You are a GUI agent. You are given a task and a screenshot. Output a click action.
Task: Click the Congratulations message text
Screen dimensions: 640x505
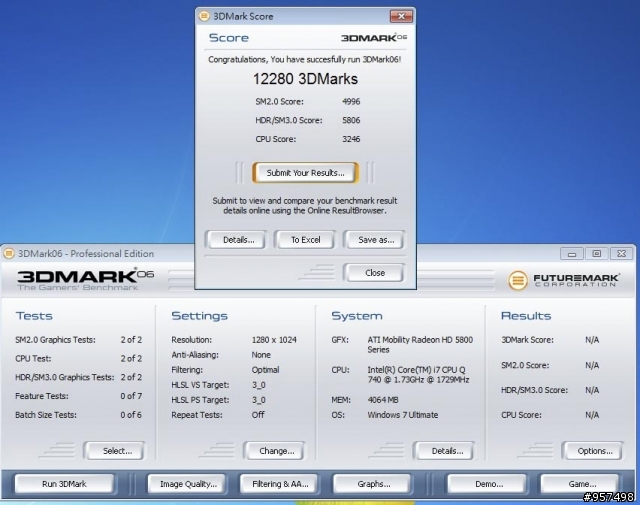click(304, 60)
